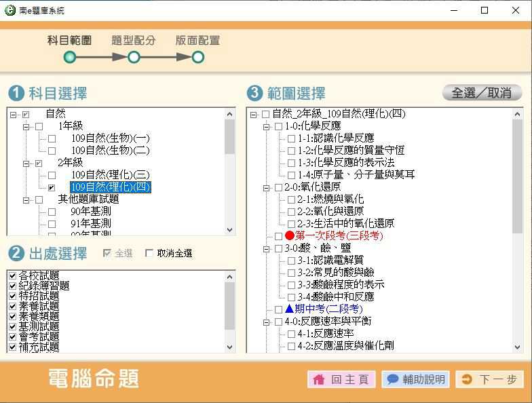The image size is (532, 403).
Task: Select 1-2:化學反應的質量守恆 item
Action: [x=351, y=151]
